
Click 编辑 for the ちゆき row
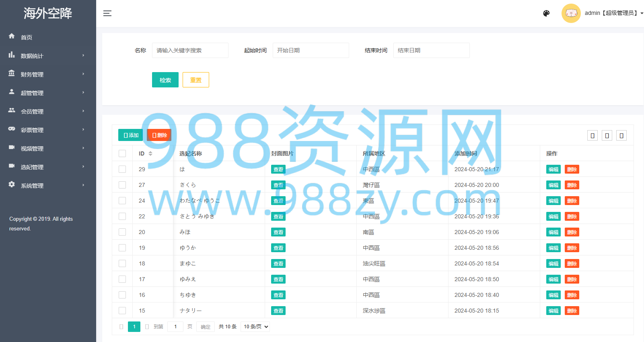pos(553,295)
